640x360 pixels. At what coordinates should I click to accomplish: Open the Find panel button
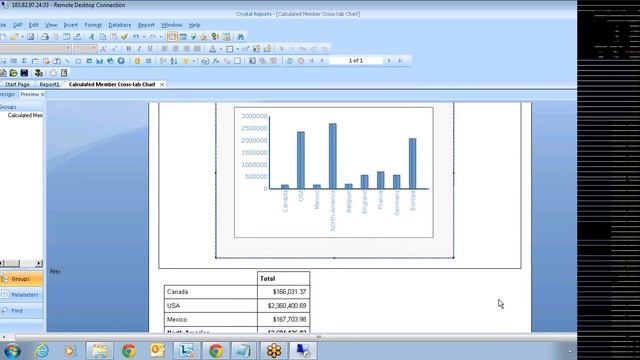coord(21,311)
